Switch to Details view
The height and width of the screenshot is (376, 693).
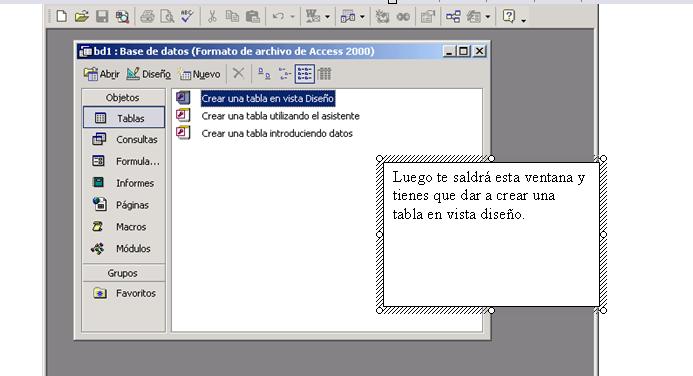pyautogui.click(x=324, y=74)
